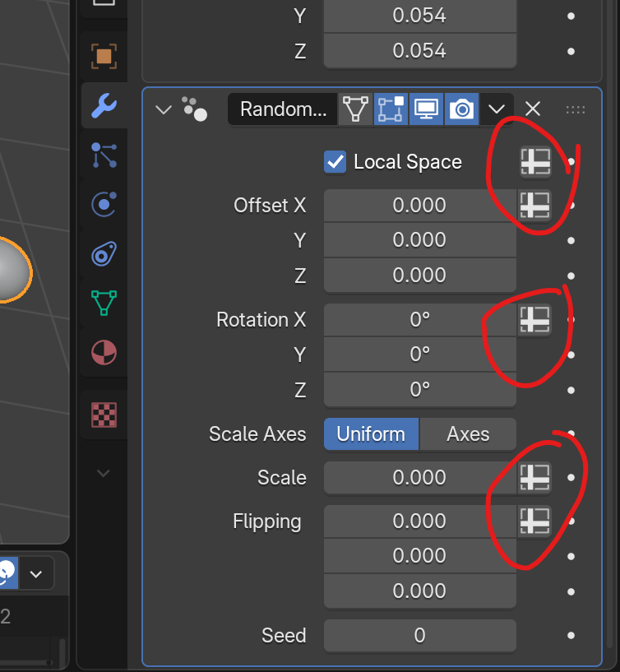The height and width of the screenshot is (672, 620).
Task: Toggle modifier display in viewport
Action: pyautogui.click(x=426, y=109)
